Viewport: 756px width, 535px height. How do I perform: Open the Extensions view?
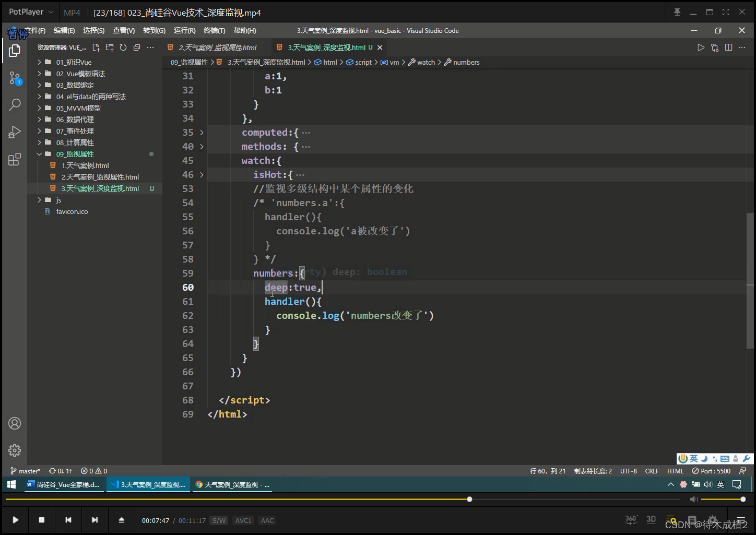point(15,159)
